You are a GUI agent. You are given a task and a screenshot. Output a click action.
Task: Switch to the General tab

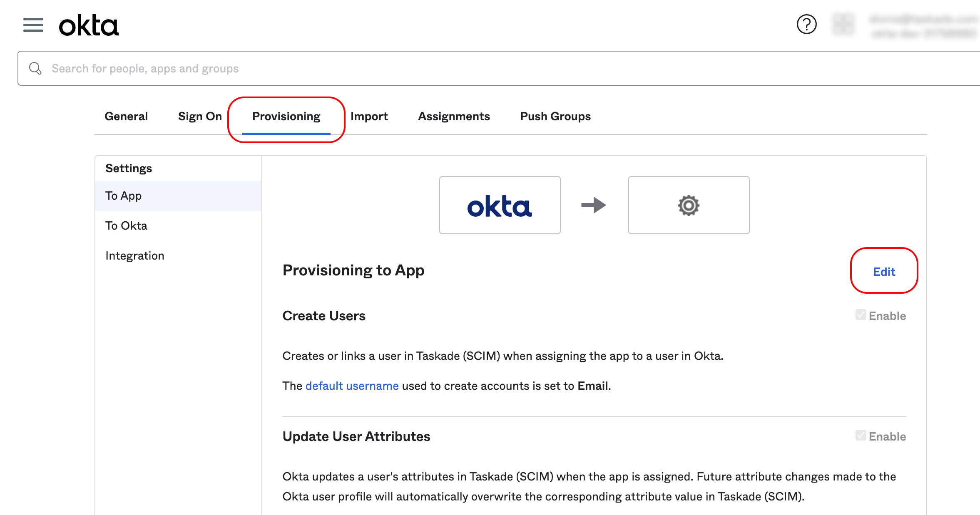(x=126, y=116)
